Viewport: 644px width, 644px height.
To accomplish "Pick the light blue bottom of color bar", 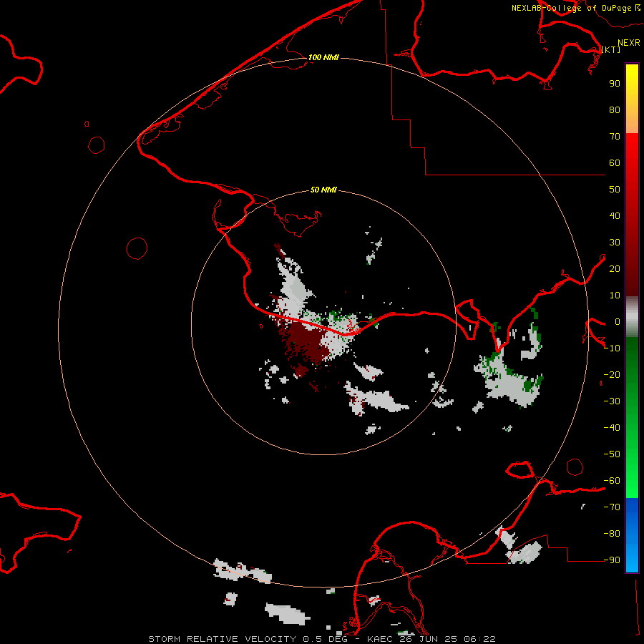I will coord(632,565).
